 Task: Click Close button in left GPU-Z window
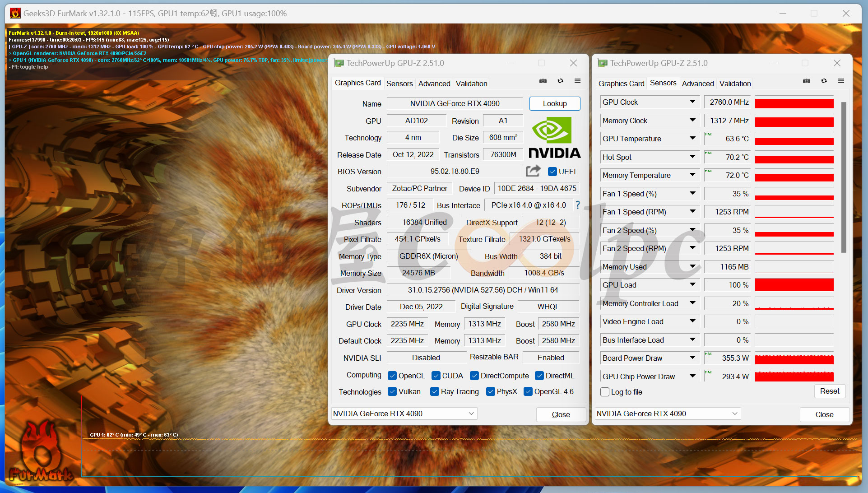coord(561,414)
